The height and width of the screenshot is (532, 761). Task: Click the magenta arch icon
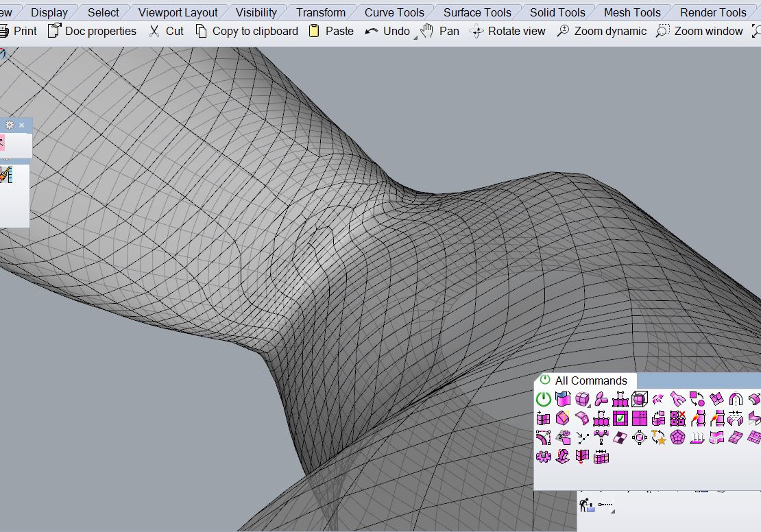click(x=736, y=399)
